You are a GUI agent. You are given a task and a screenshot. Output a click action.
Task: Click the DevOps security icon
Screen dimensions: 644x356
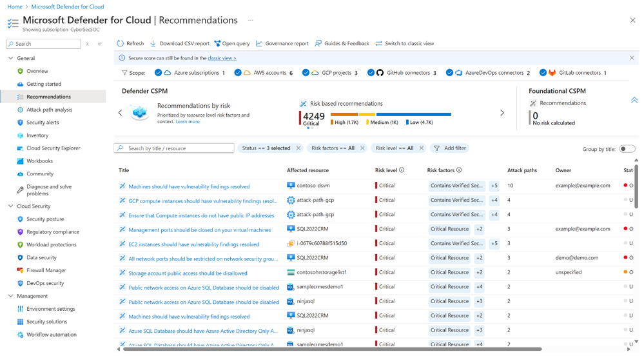pos(20,283)
